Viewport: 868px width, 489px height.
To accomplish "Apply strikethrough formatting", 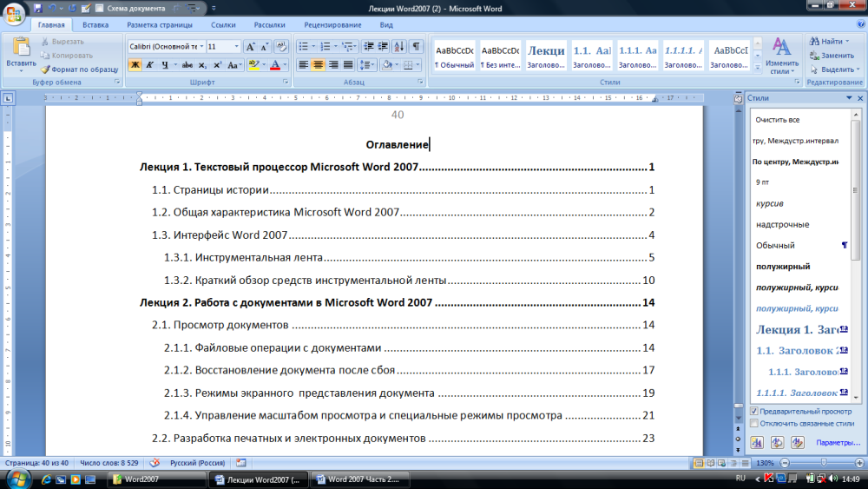I will (187, 65).
